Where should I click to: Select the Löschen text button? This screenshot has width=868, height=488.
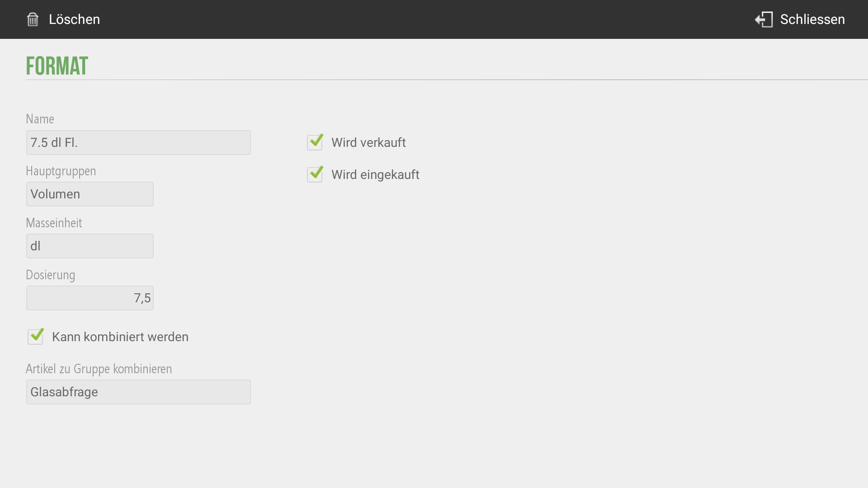tap(74, 19)
